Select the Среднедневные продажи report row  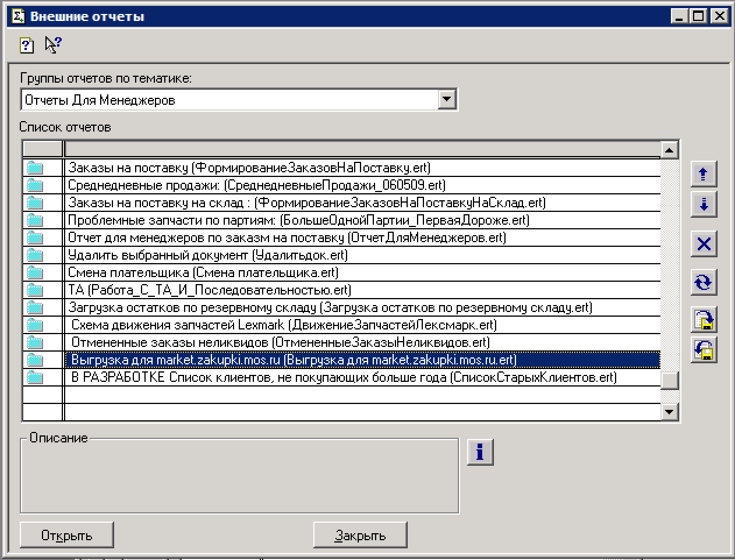(256, 185)
